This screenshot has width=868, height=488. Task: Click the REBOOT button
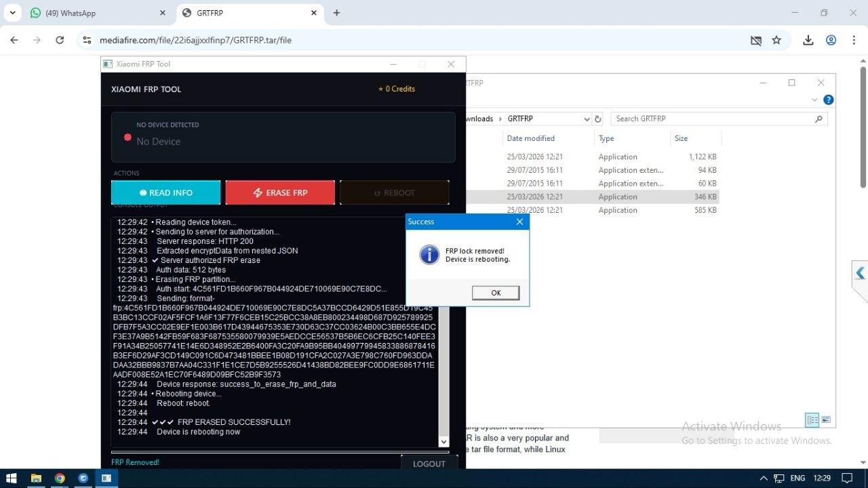coord(395,192)
